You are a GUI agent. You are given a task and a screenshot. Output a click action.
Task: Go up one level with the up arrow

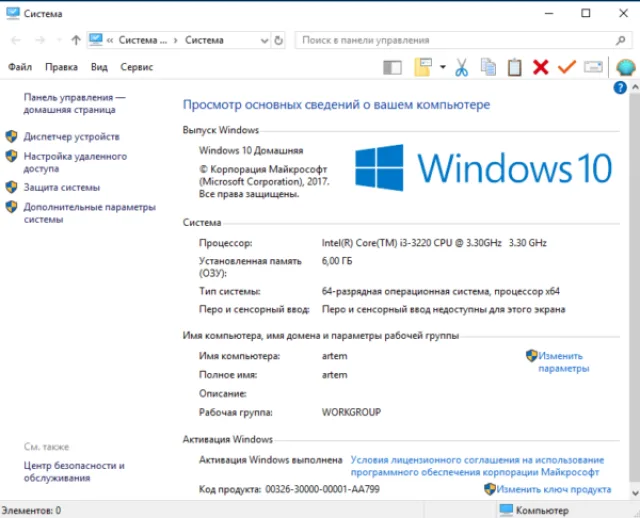[76, 40]
